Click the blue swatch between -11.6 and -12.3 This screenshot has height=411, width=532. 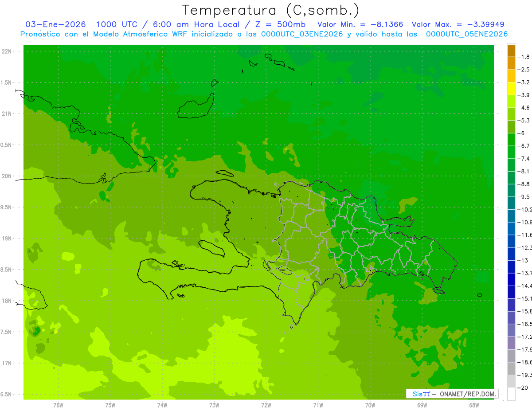511,241
